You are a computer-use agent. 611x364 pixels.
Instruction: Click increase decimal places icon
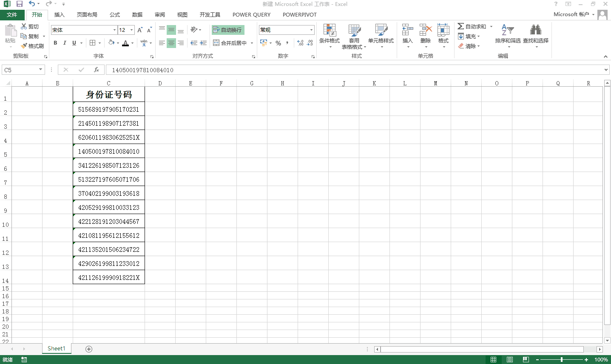tap(300, 43)
